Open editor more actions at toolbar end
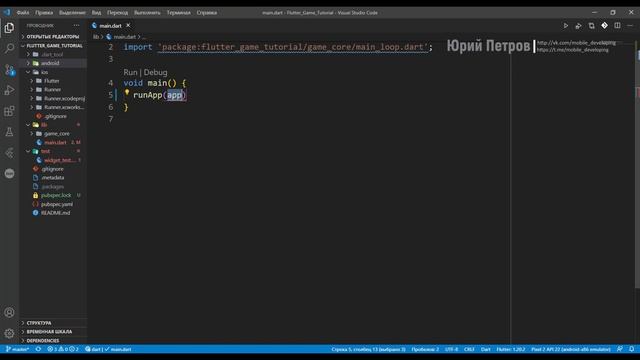Image resolution: width=640 pixels, height=360 pixels. (x=630, y=26)
